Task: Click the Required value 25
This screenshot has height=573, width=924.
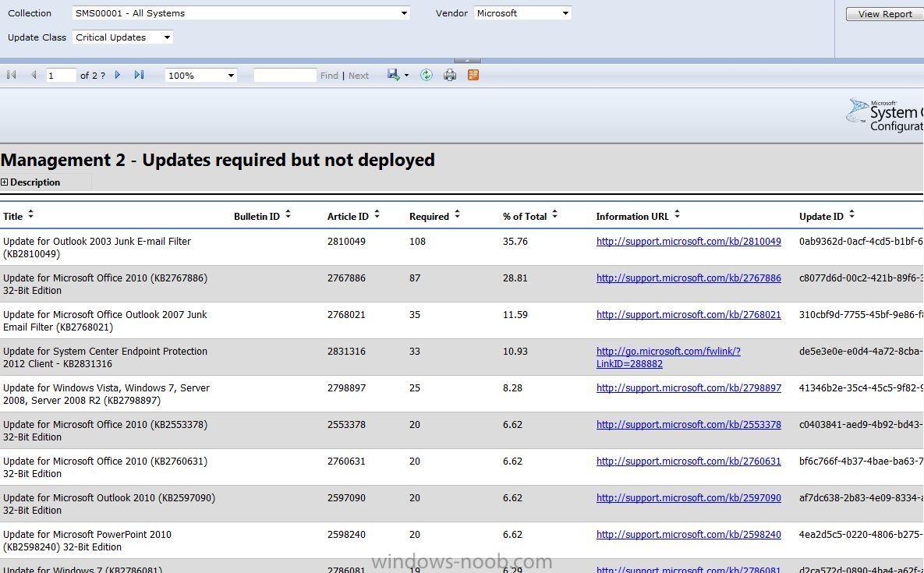Action: tap(415, 388)
